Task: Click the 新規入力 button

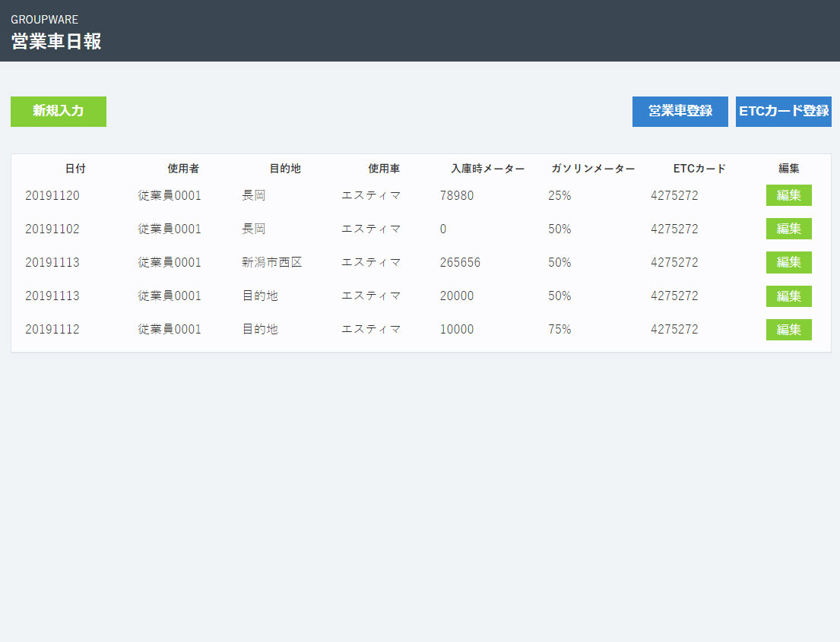Action: pyautogui.click(x=59, y=111)
